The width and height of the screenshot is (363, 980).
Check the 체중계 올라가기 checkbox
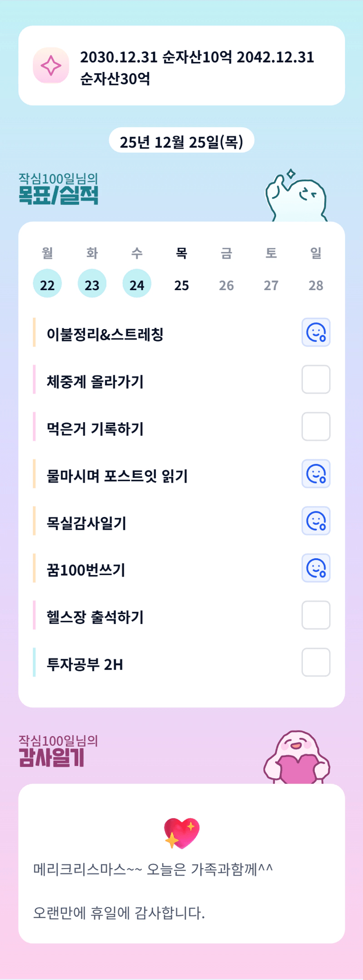(316, 380)
